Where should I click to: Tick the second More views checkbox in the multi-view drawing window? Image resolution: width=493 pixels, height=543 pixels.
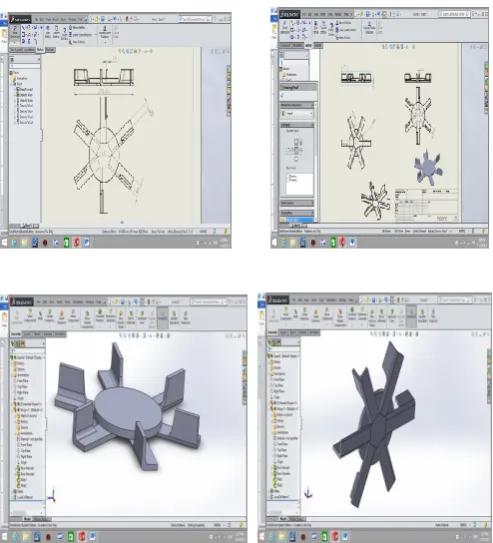(288, 180)
